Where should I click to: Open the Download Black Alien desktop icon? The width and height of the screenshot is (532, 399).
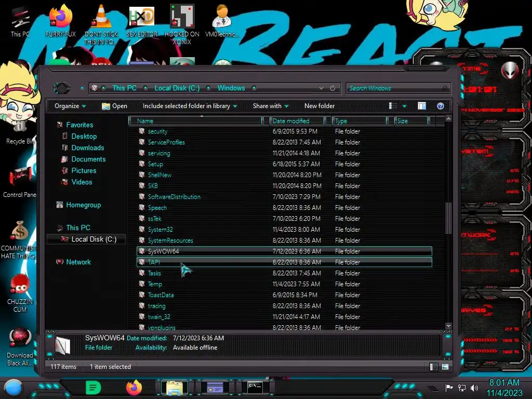[20, 347]
